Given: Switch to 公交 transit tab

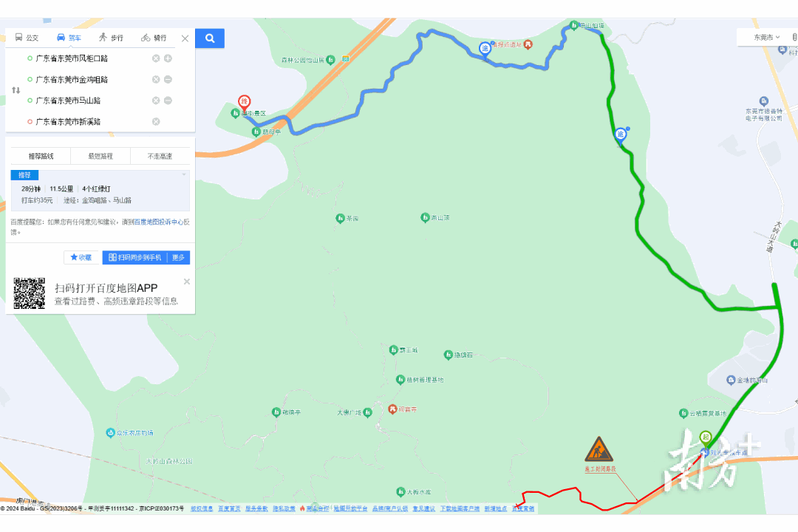Looking at the screenshot, I should click(x=27, y=38).
